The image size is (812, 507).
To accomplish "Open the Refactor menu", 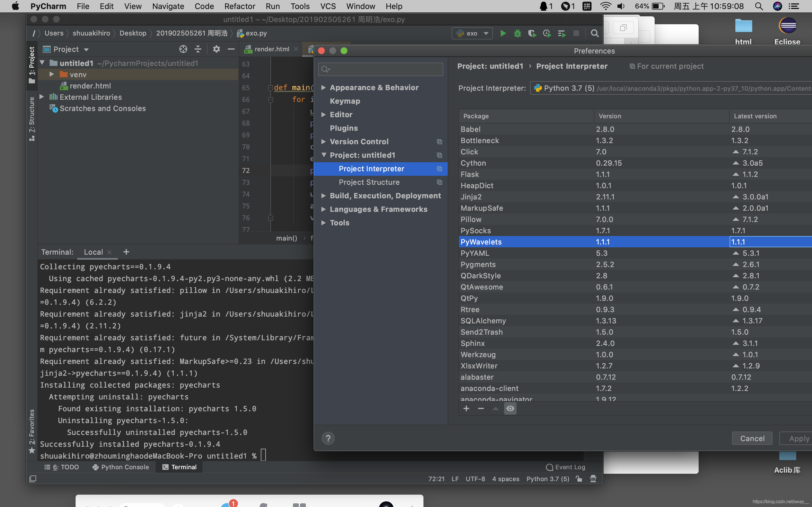I will click(x=239, y=6).
